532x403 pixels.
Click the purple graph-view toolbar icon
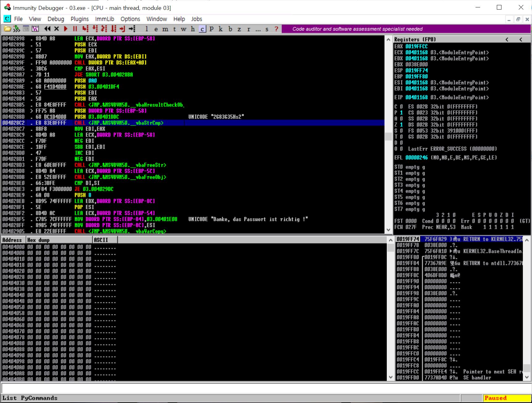[x=35, y=29]
